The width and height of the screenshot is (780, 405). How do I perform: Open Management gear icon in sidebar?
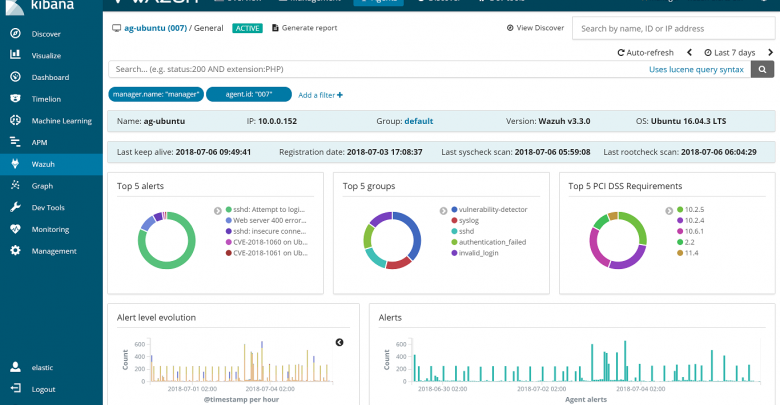tap(15, 251)
